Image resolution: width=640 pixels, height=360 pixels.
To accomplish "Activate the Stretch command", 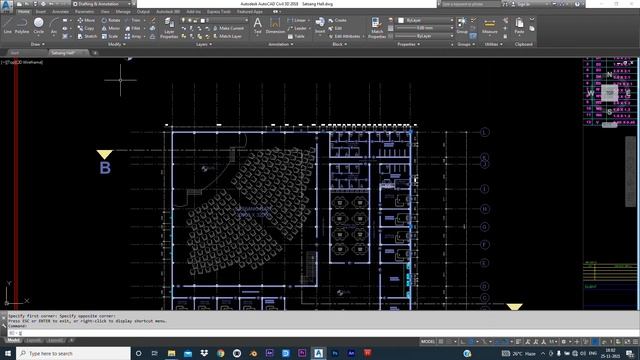I will 87,36.
